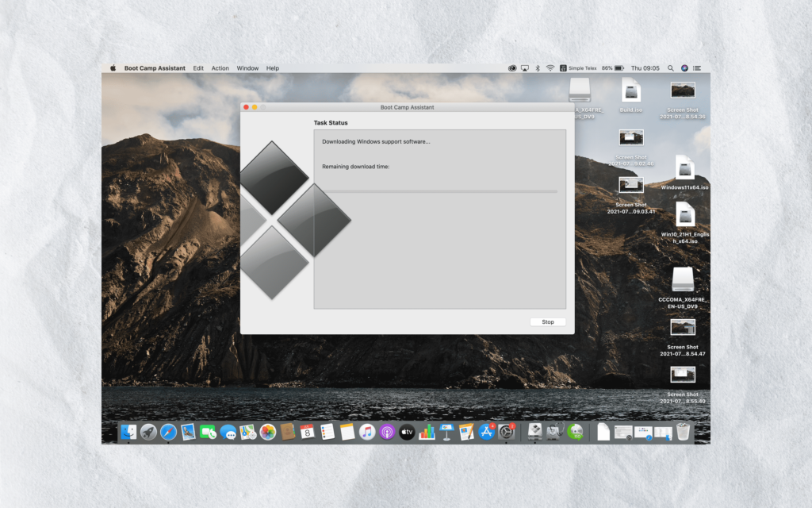Open Music app in the Dock

(x=367, y=432)
